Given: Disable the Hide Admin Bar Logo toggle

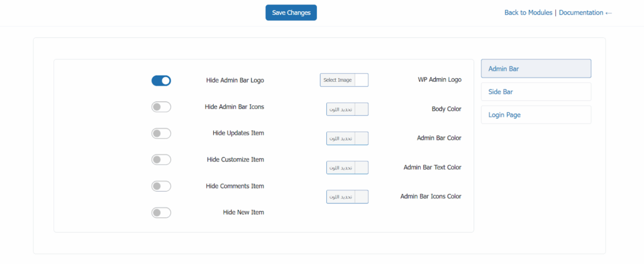Looking at the screenshot, I should pos(161,81).
